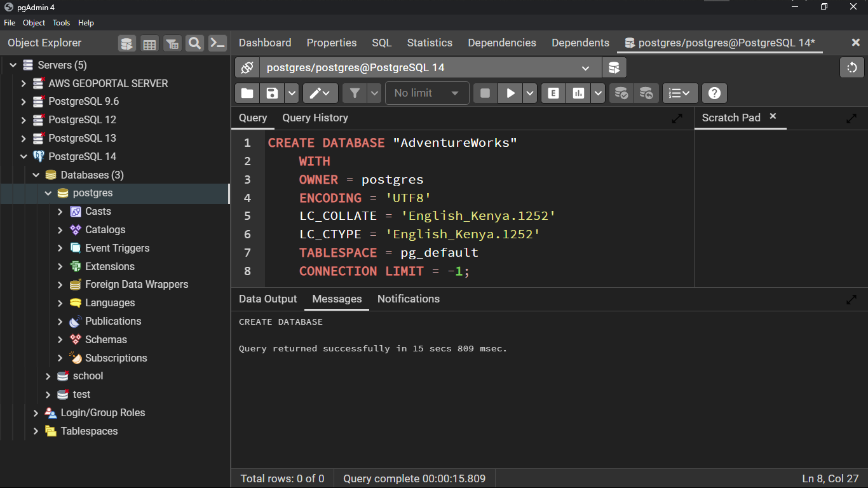Click the Open File folder icon

tap(247, 93)
